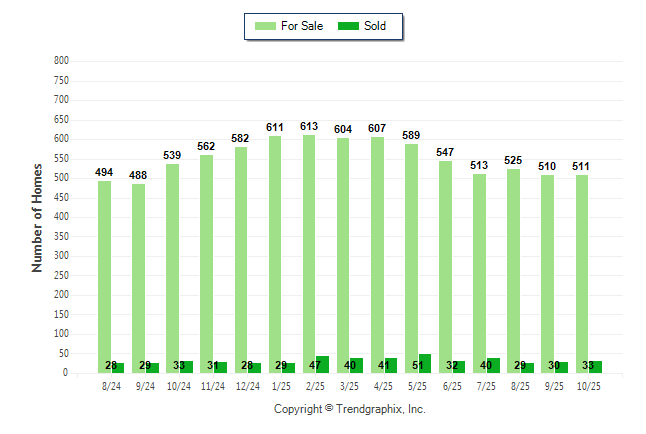Click the 7/25 x-axis label

click(x=487, y=386)
